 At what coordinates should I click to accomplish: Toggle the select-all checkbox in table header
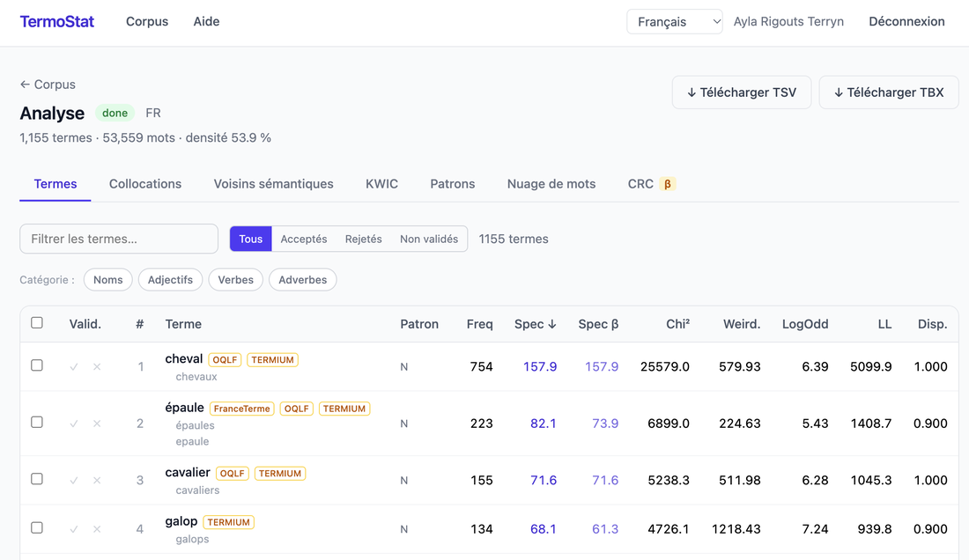pos(37,323)
